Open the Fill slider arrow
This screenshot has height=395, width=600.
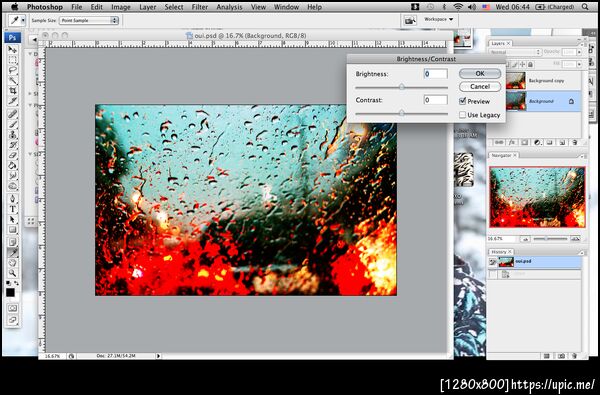click(x=579, y=65)
